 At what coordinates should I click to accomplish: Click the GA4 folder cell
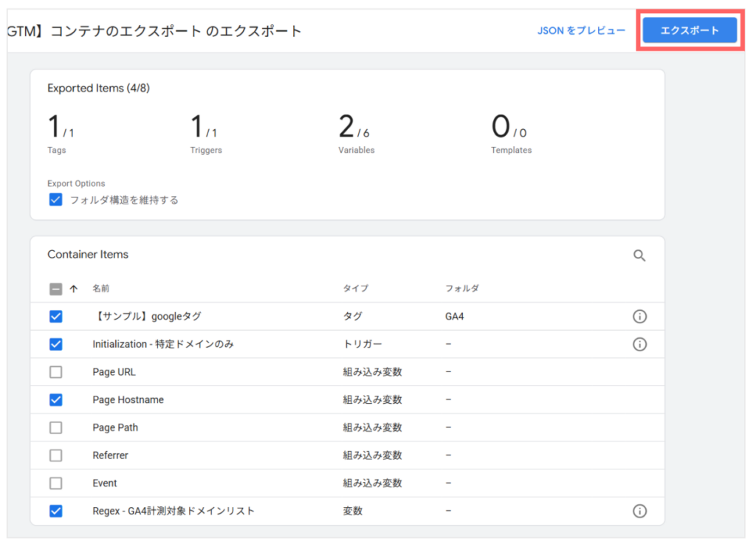(454, 317)
